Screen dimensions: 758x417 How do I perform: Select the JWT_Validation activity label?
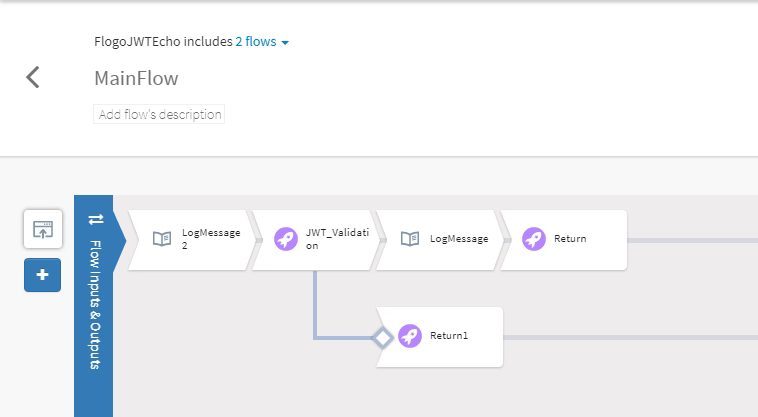[337, 239]
